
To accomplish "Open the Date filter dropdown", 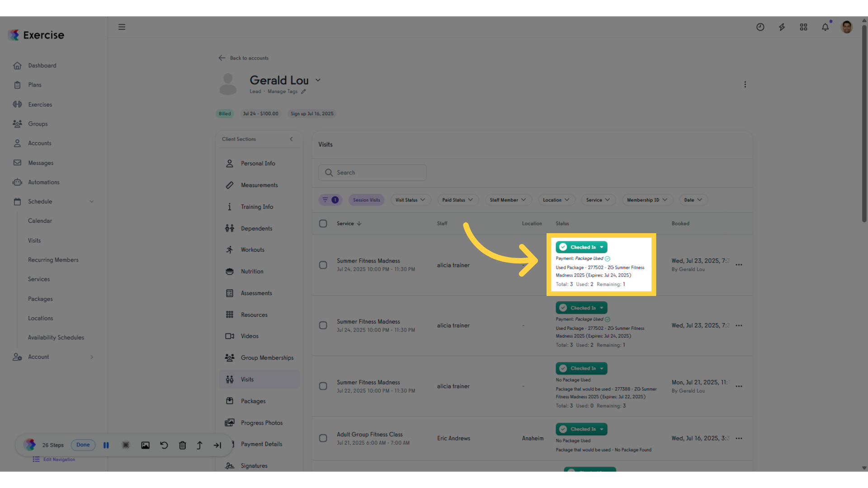I will (x=693, y=200).
